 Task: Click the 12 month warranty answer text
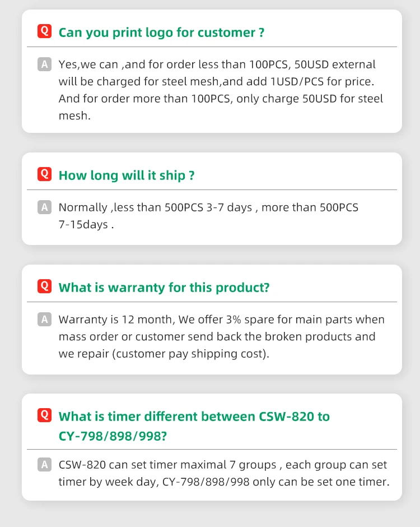pyautogui.click(x=116, y=320)
